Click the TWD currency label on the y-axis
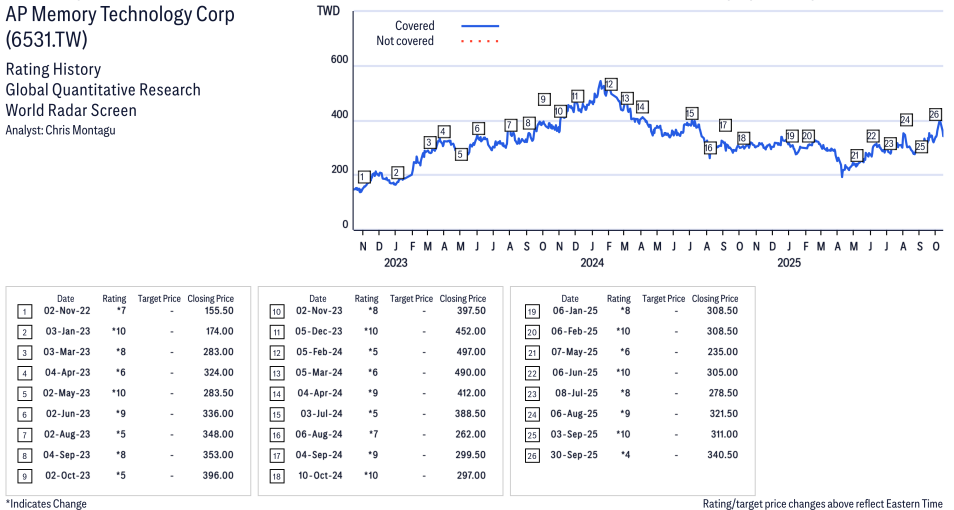The image size is (954, 510). (327, 11)
